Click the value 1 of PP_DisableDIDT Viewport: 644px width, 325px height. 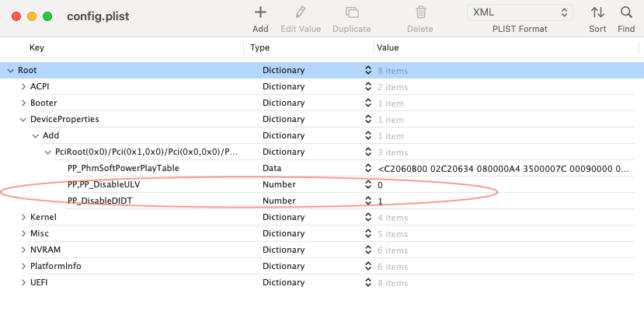[381, 201]
